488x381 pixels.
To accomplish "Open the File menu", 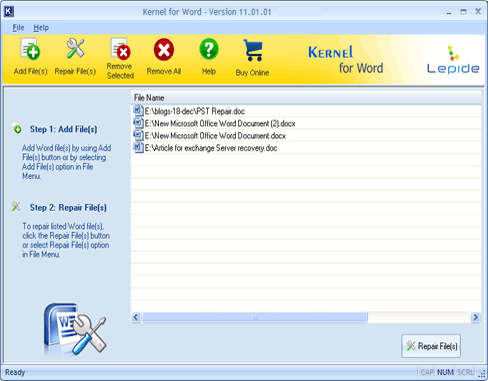I will [18, 28].
